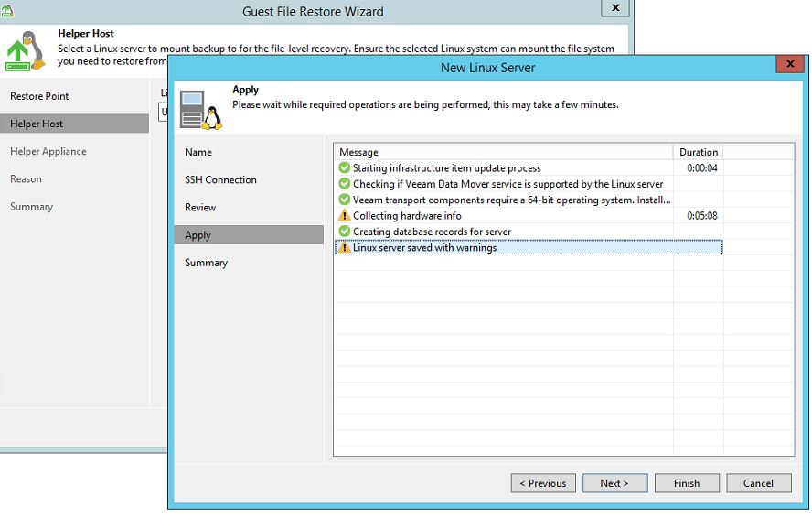Click green check icon for 64-bit operating system row
The height and width of the screenshot is (518, 812).
[344, 200]
